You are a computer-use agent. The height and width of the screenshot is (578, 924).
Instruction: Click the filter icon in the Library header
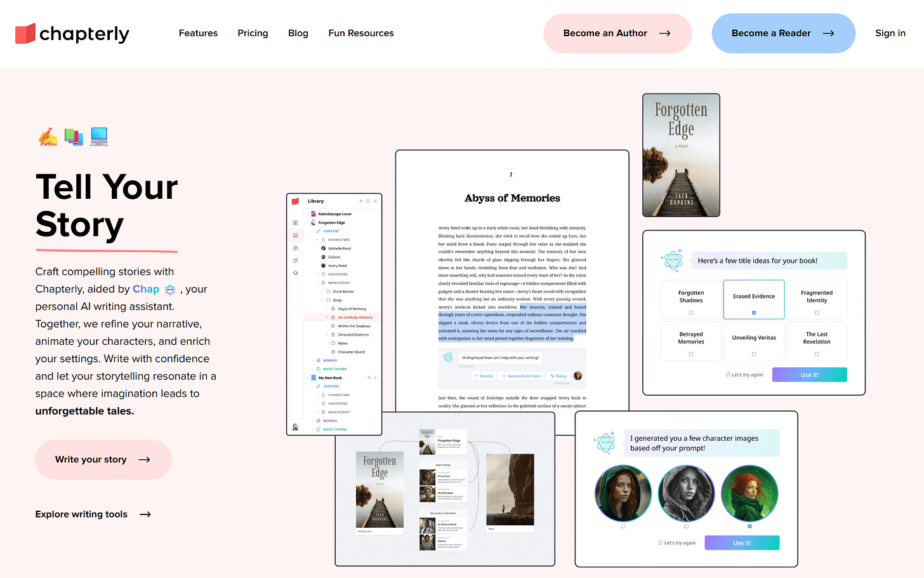tap(361, 201)
